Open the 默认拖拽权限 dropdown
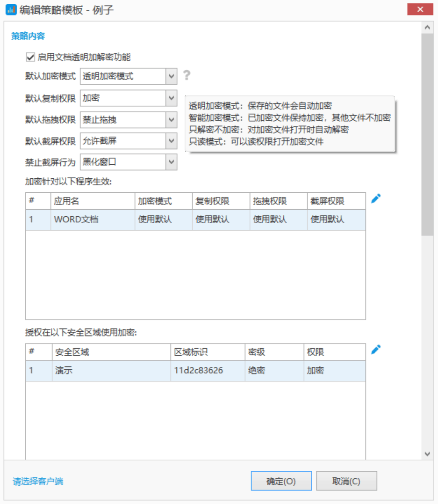Image resolution: width=438 pixels, height=504 pixels. pyautogui.click(x=171, y=120)
